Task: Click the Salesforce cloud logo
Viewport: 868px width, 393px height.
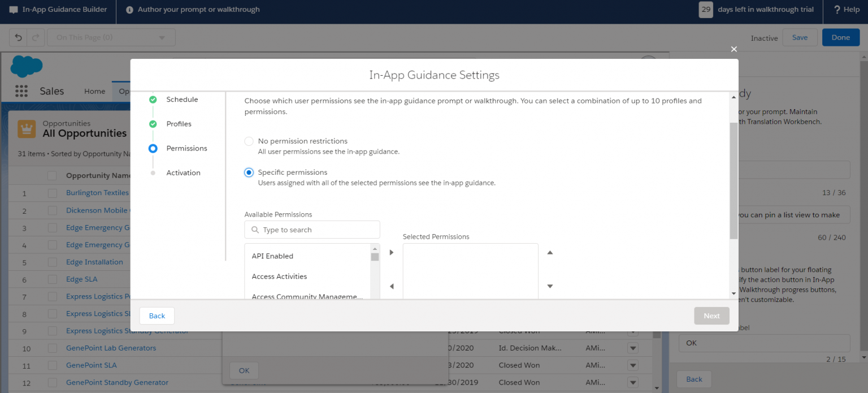Action: 27,66
